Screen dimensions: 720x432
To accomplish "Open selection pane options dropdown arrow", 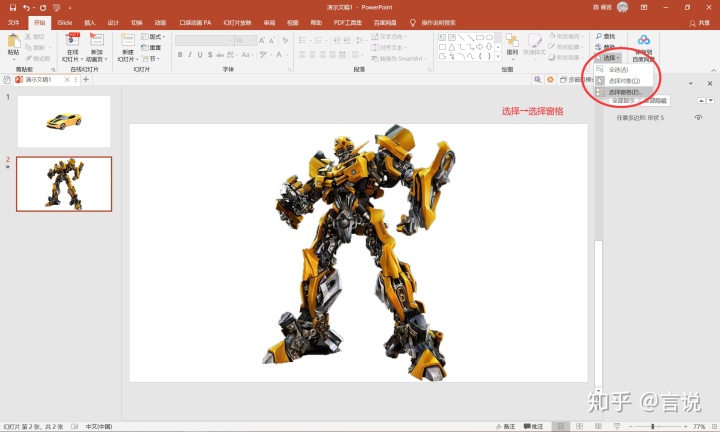I will click(x=691, y=84).
